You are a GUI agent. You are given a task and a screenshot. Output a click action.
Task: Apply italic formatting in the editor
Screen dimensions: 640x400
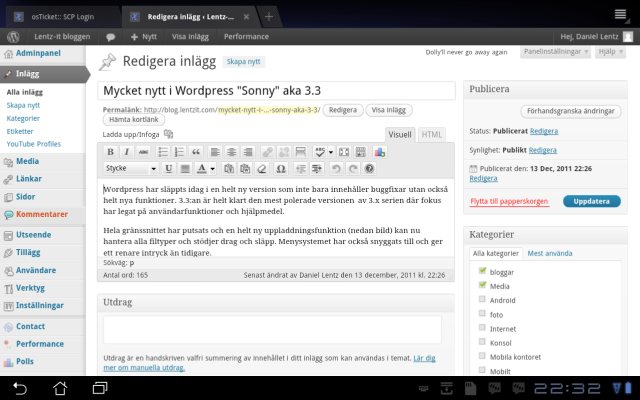point(127,152)
